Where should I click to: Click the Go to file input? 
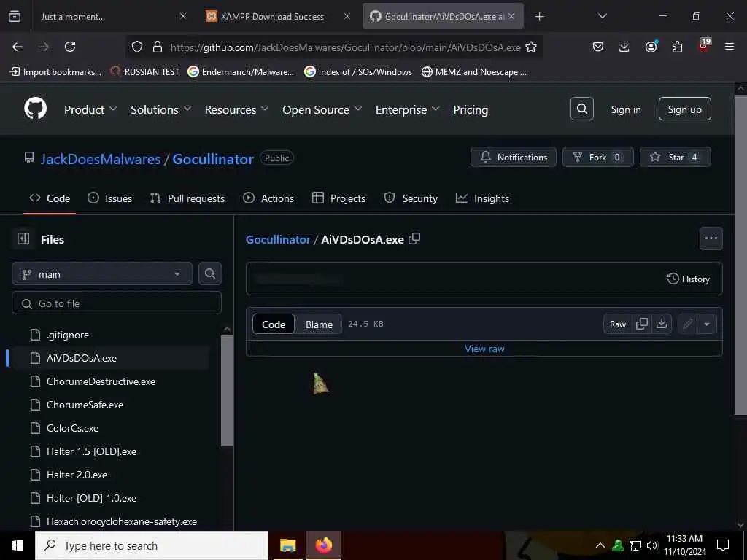point(117,303)
